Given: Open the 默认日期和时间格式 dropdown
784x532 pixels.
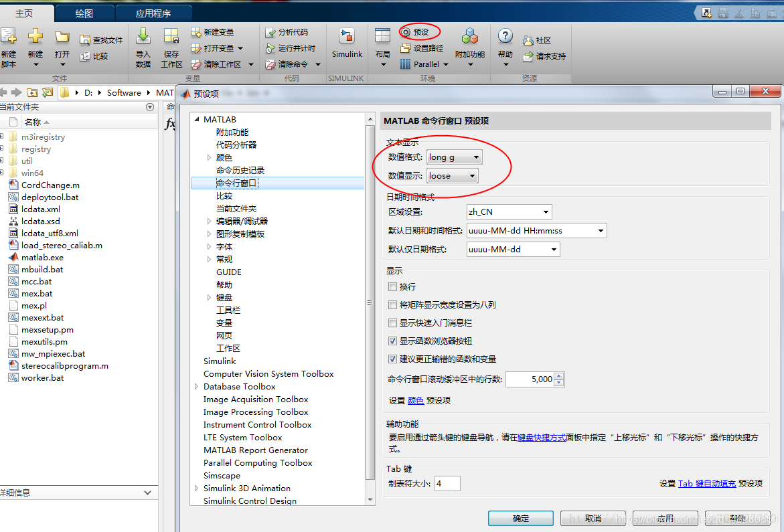Looking at the screenshot, I should [x=536, y=231].
